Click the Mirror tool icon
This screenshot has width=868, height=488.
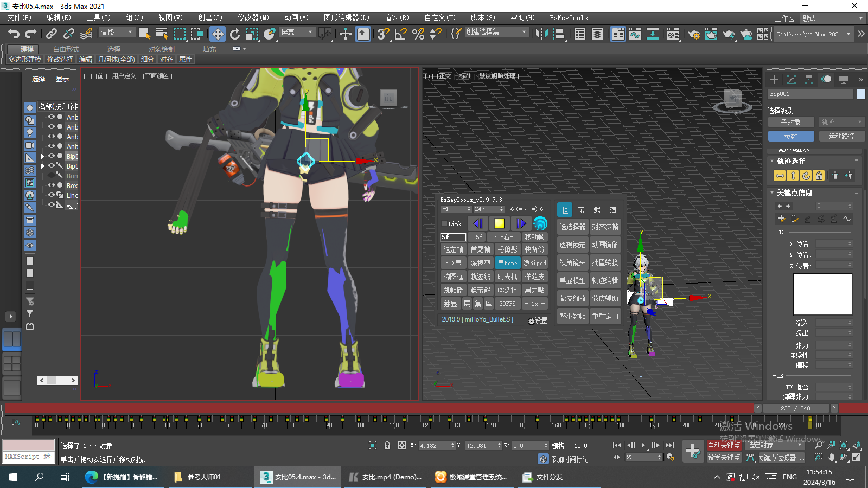click(541, 34)
